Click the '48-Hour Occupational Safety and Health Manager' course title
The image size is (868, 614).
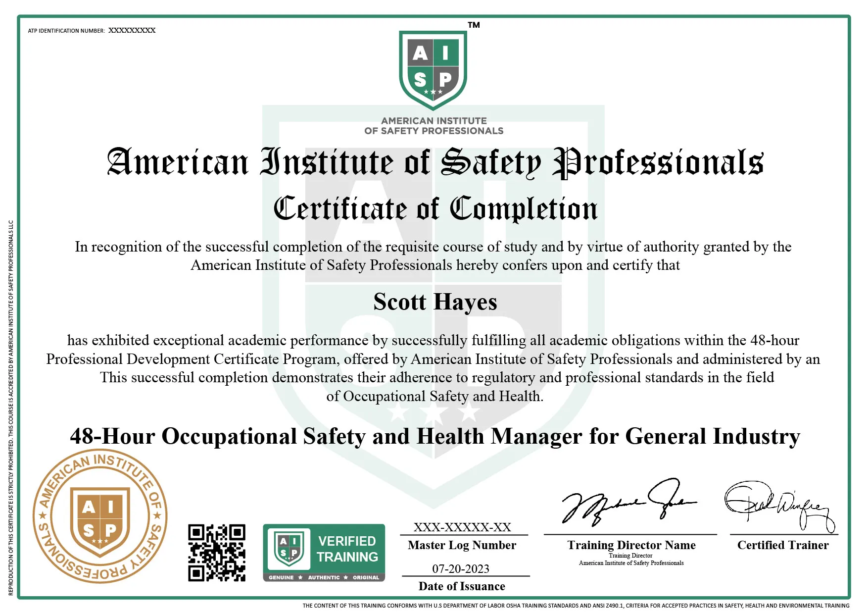[x=435, y=437]
